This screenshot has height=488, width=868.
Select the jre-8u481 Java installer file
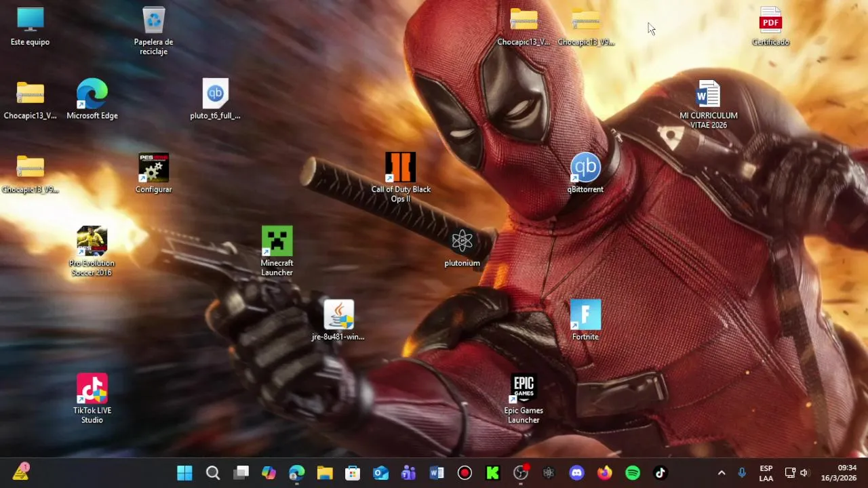click(338, 321)
